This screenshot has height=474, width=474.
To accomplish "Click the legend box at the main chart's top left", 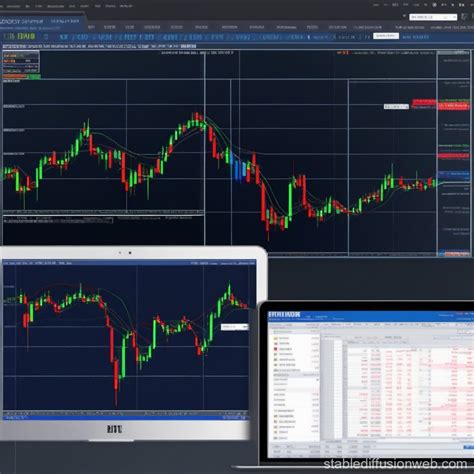I will (21, 62).
